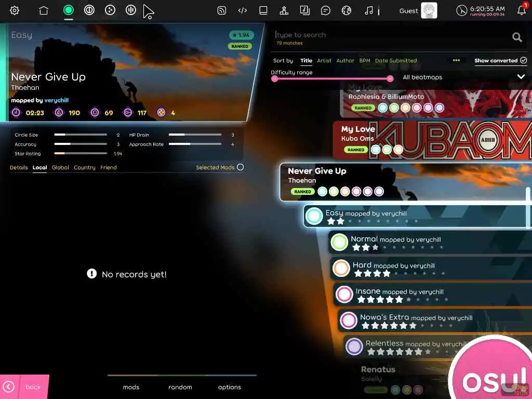
Task: Open the now playing music icon
Action: [369, 10]
